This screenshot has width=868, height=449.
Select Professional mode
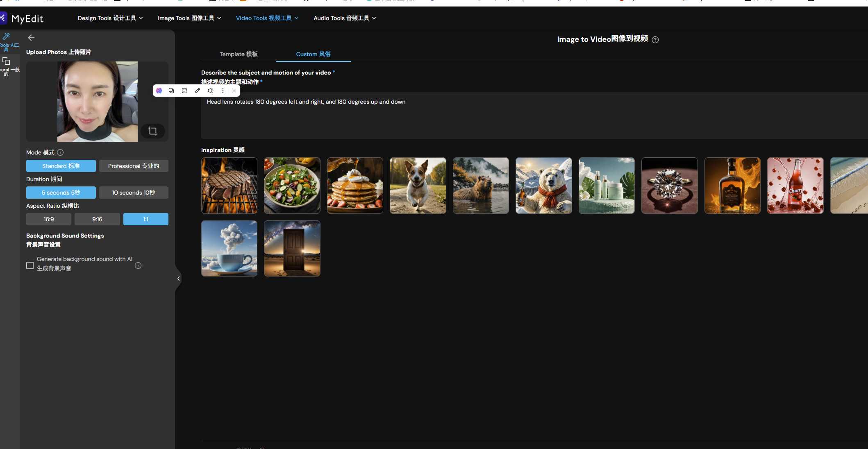coord(134,166)
